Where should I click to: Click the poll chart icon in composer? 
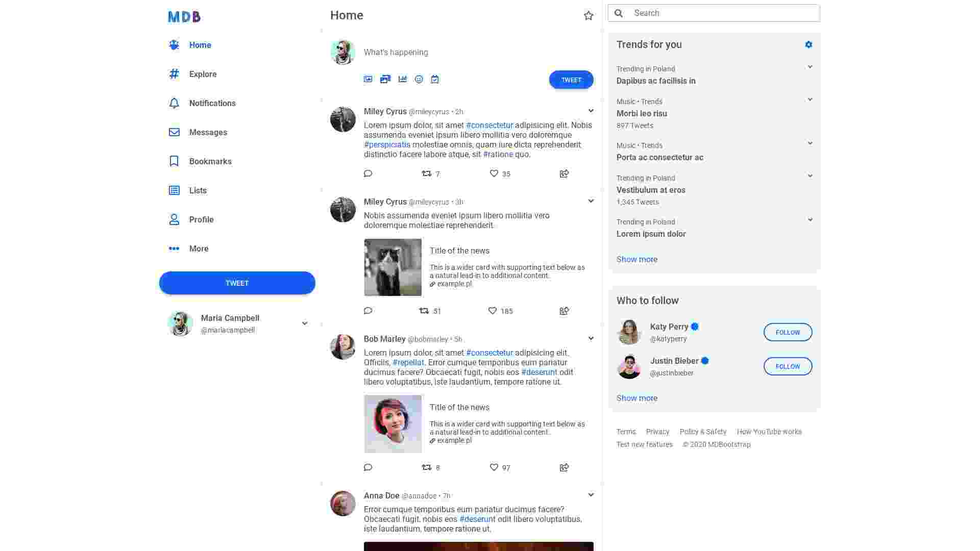403,79
